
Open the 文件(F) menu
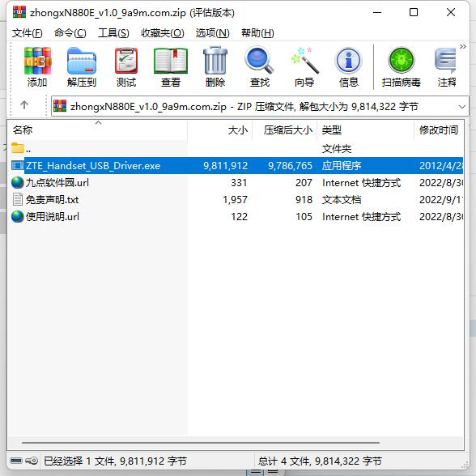pyautogui.click(x=27, y=32)
